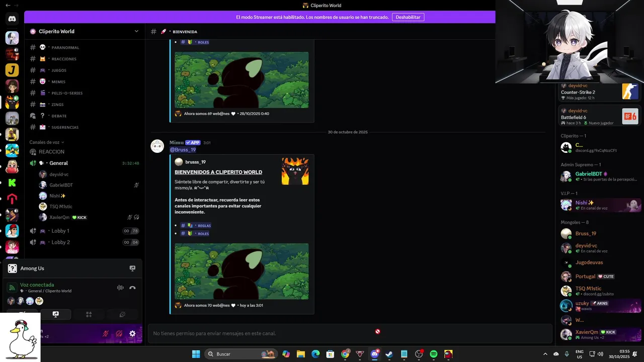Join the REACCION voice channel
This screenshot has height=362, width=644.
[x=84, y=152]
